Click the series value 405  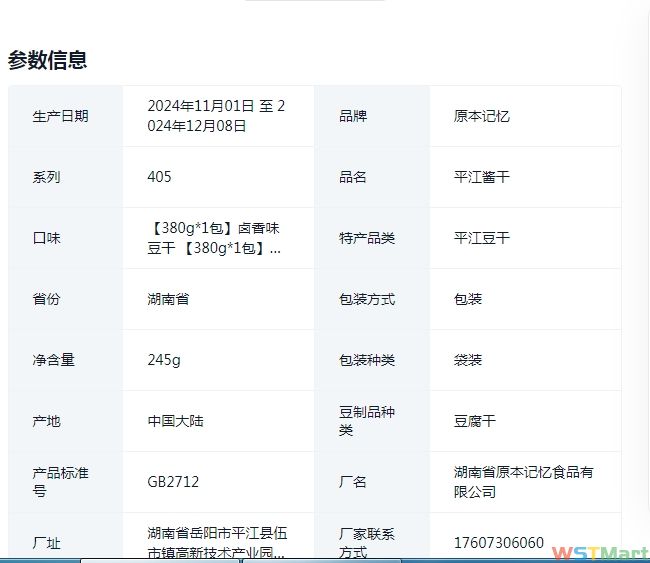pyautogui.click(x=159, y=177)
